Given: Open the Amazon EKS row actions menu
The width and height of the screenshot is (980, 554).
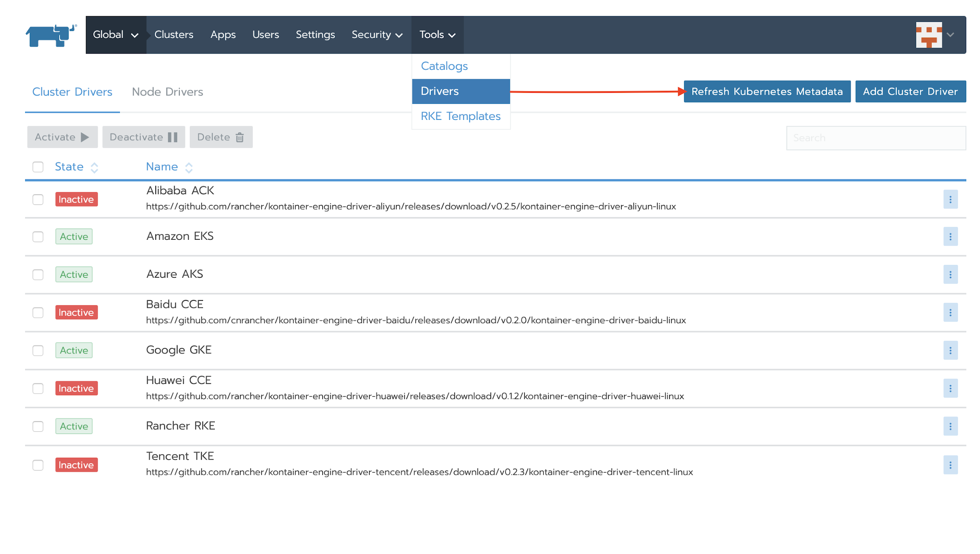Looking at the screenshot, I should point(950,237).
